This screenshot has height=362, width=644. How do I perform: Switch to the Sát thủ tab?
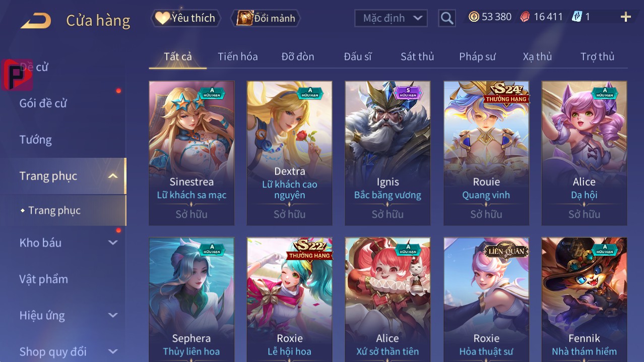(x=417, y=56)
